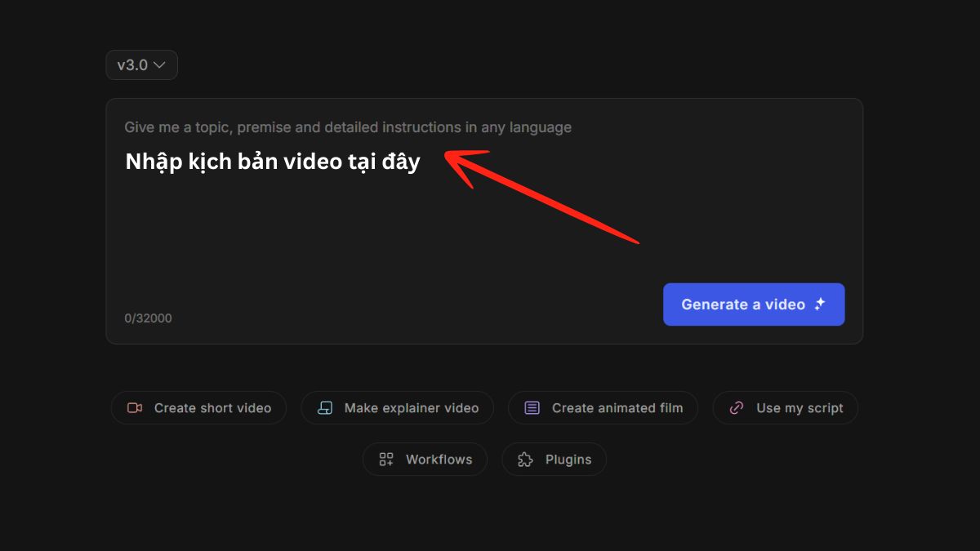Choose Use my script
The height and width of the screenshot is (551, 980).
786,408
